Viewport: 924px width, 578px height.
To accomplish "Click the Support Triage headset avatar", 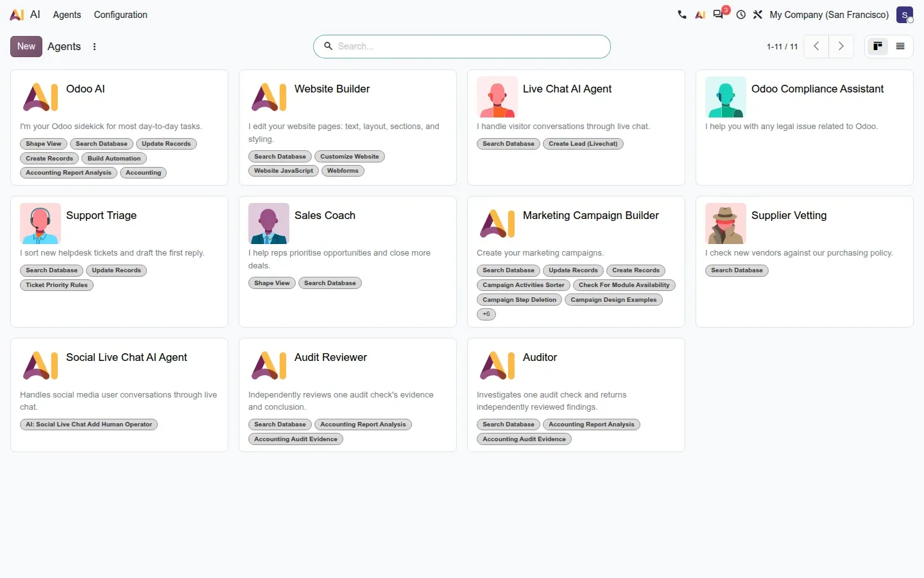I will coord(40,223).
